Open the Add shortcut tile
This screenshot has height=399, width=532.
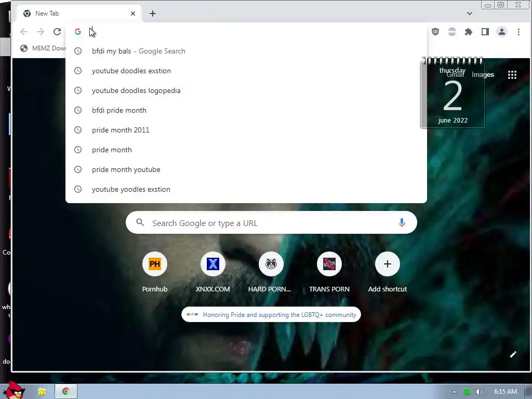tap(388, 272)
